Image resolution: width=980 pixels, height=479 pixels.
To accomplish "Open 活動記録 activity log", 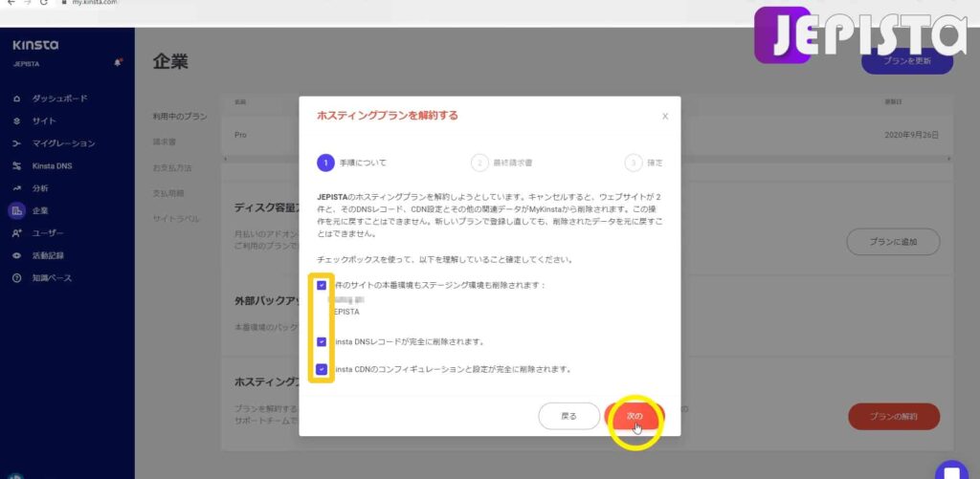I will [48, 255].
